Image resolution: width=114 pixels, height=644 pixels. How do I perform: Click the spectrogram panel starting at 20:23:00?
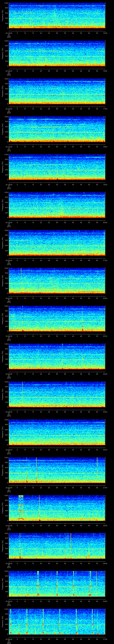coord(57,357)
